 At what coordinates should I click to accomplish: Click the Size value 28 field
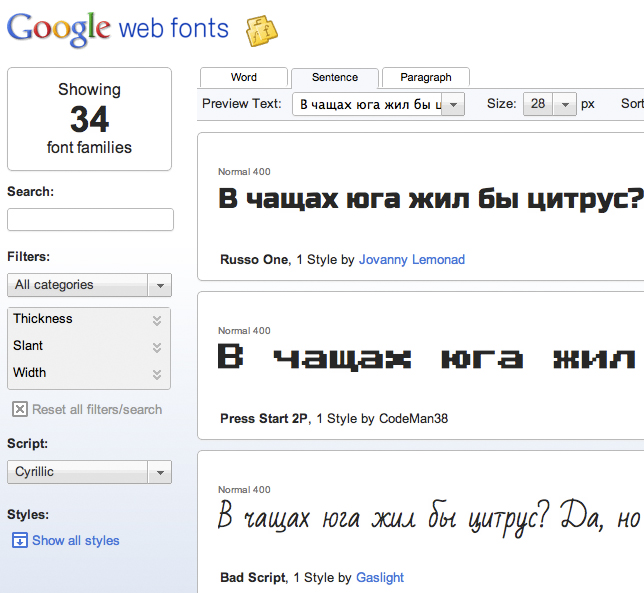[538, 104]
